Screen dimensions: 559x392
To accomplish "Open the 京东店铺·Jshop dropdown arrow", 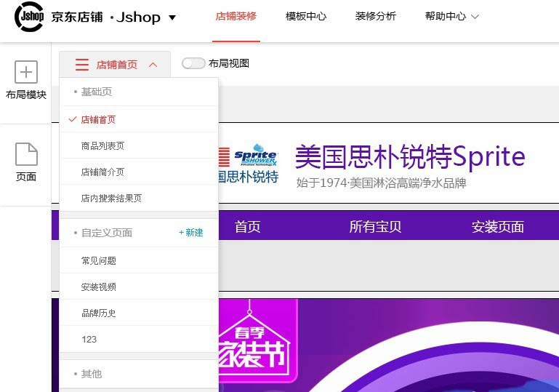I will tap(172, 17).
